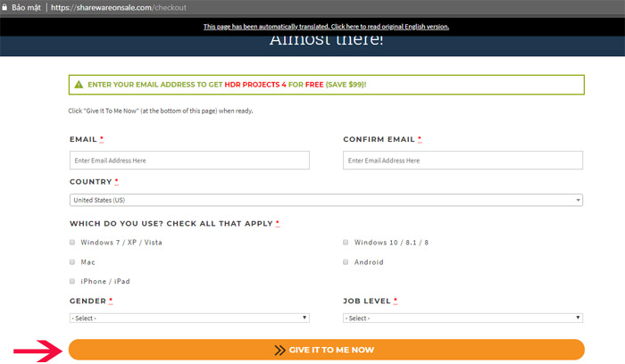Click the CONFIRM EMAIL label
The height and width of the screenshot is (364, 625).
pos(379,139)
